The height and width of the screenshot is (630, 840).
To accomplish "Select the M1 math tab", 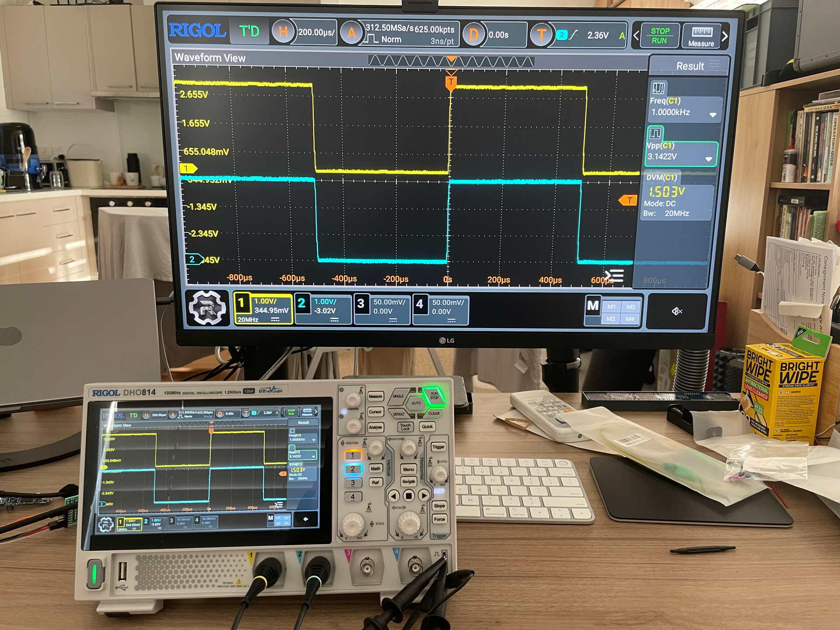I will coord(611,307).
